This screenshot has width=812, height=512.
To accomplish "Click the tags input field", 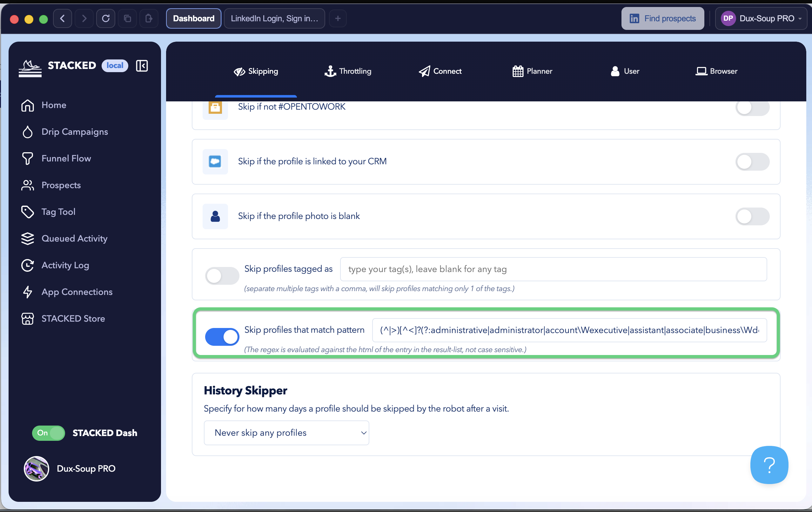I will pyautogui.click(x=554, y=269).
